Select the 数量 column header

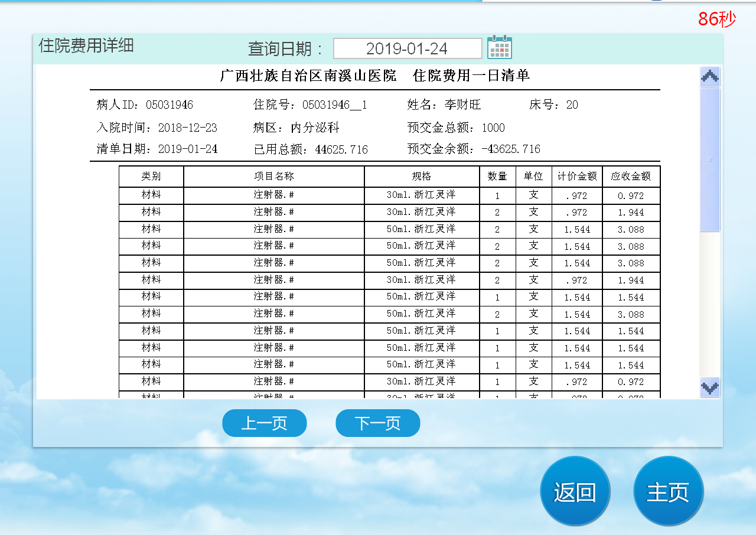point(497,177)
